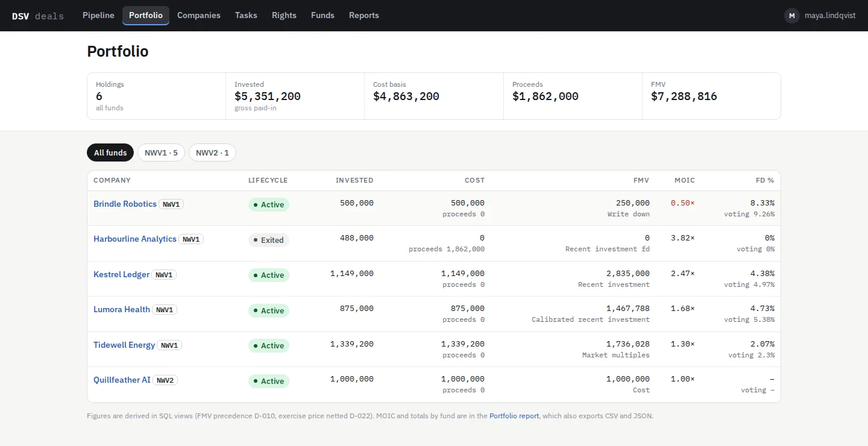The width and height of the screenshot is (868, 446).
Task: Click the 1,467,788 FMV value
Action: coord(628,309)
